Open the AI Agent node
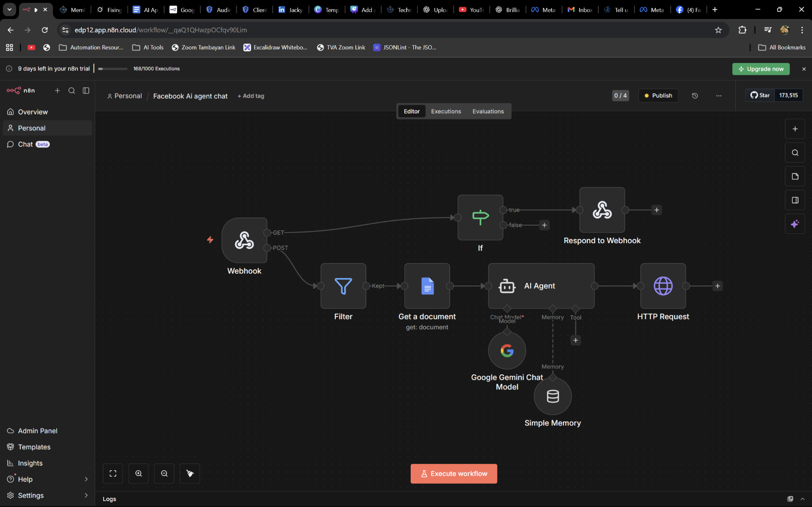The height and width of the screenshot is (507, 812). coord(541,286)
